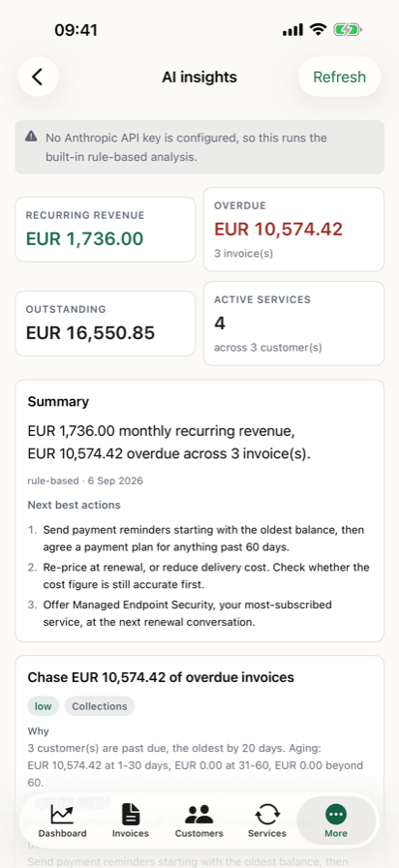Click 'Chase EUR 10,574.42 of overdue invoices' heading
This screenshot has width=399, height=868.
(x=161, y=677)
